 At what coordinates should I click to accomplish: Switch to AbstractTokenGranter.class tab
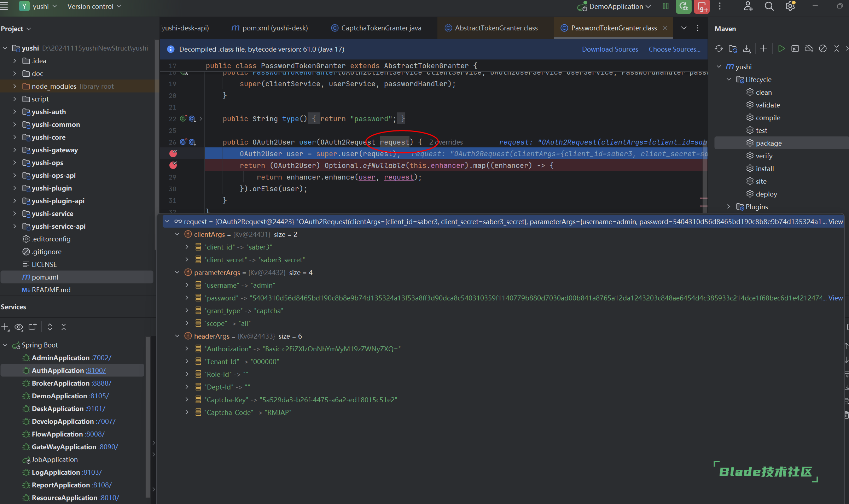pyautogui.click(x=491, y=28)
